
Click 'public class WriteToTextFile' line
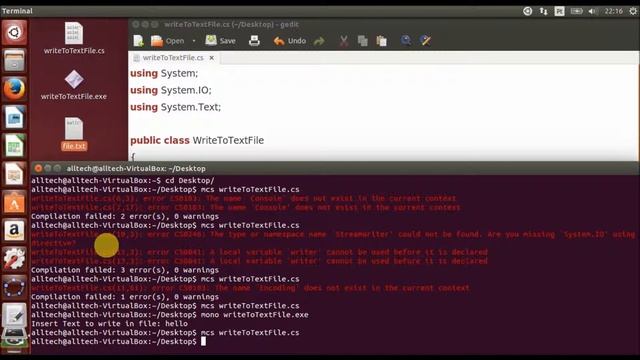[x=197, y=140]
